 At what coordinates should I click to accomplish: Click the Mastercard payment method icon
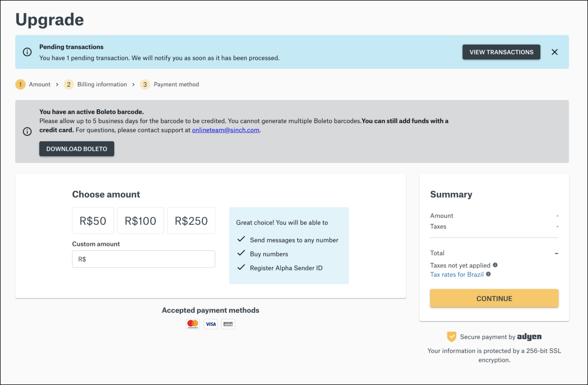[x=193, y=324]
